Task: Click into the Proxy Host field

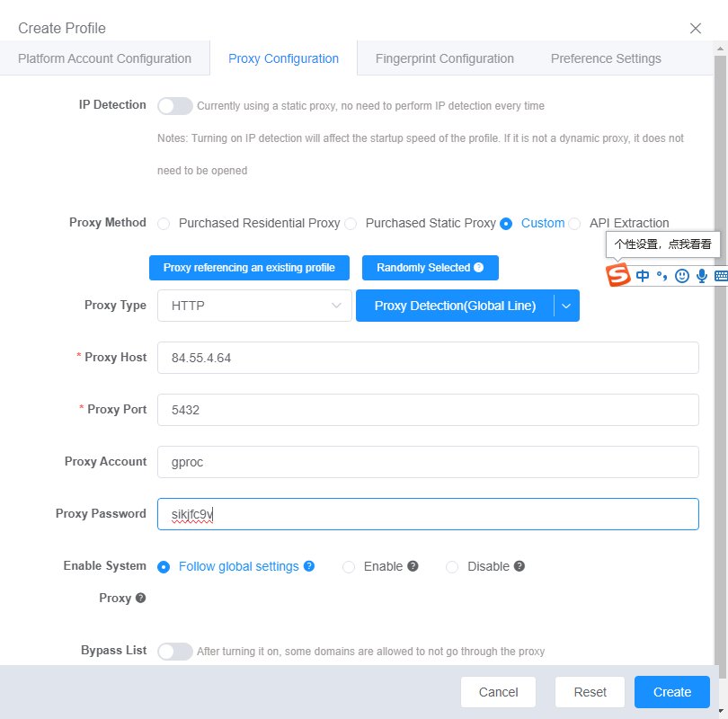Action: click(x=428, y=358)
